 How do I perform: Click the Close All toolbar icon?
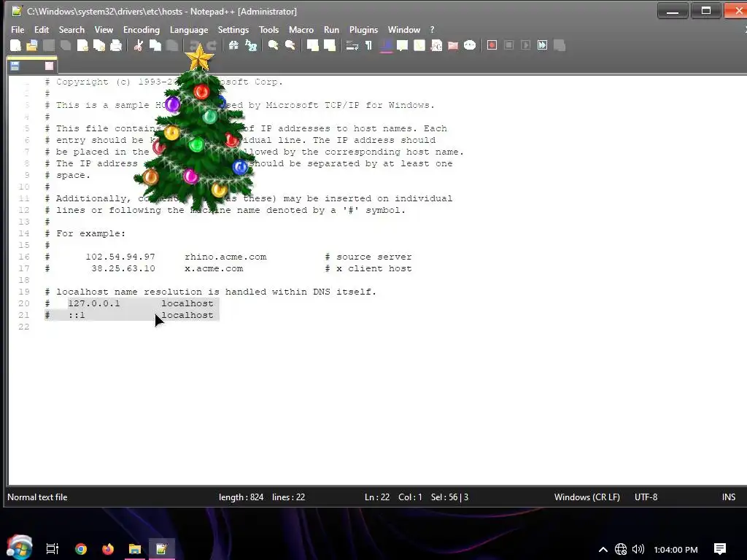point(99,45)
